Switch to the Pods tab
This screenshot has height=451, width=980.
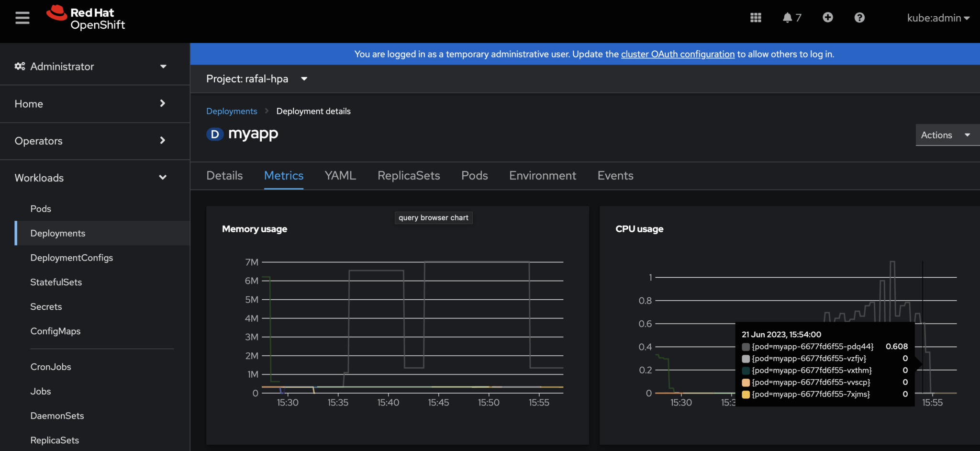coord(475,176)
